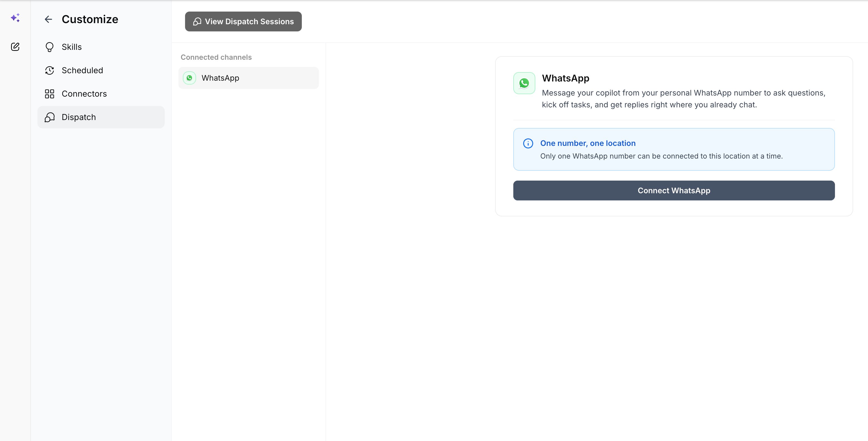868x441 pixels.
Task: Open the Connectors section
Action: (x=101, y=94)
